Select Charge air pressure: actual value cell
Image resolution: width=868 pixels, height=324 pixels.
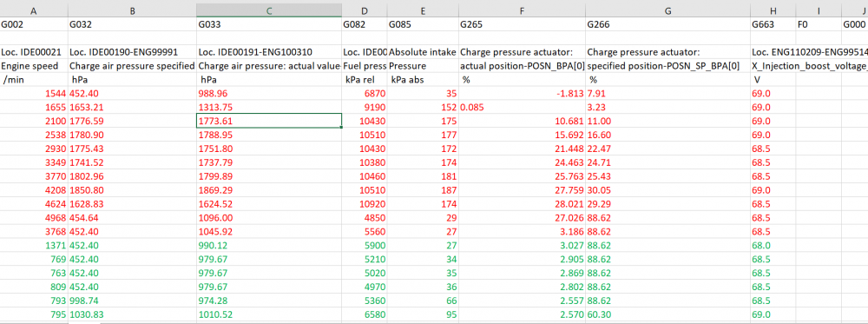269,66
